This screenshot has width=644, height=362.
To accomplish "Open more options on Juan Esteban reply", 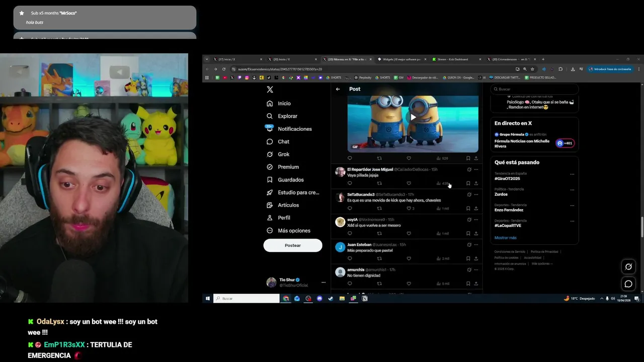I will tap(476, 245).
